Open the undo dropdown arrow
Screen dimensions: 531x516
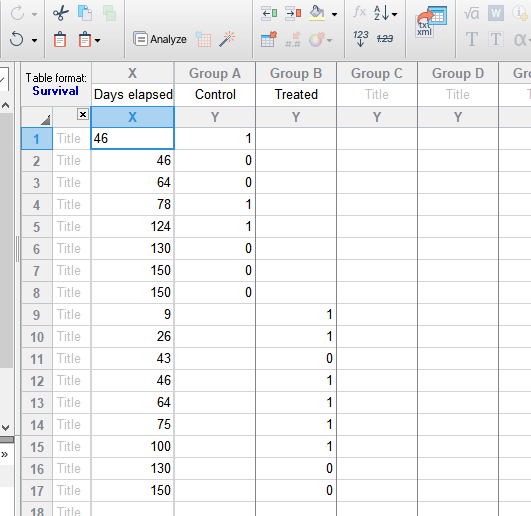(x=34, y=40)
